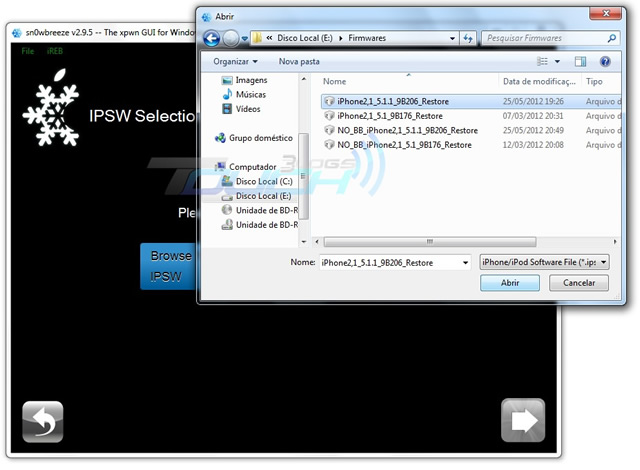The width and height of the screenshot is (640, 470).
Task: Click the date 12/03/2012 20:08
Action: [x=533, y=145]
